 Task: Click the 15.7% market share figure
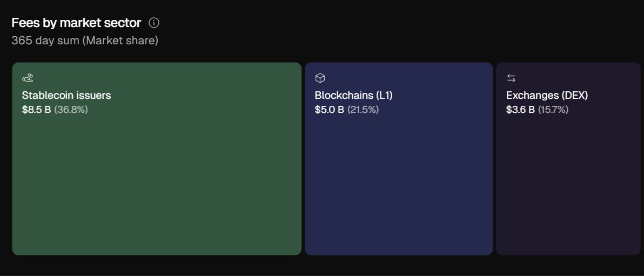tap(553, 110)
